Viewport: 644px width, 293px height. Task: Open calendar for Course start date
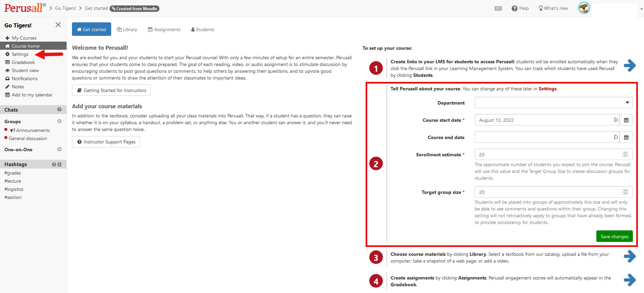[626, 120]
